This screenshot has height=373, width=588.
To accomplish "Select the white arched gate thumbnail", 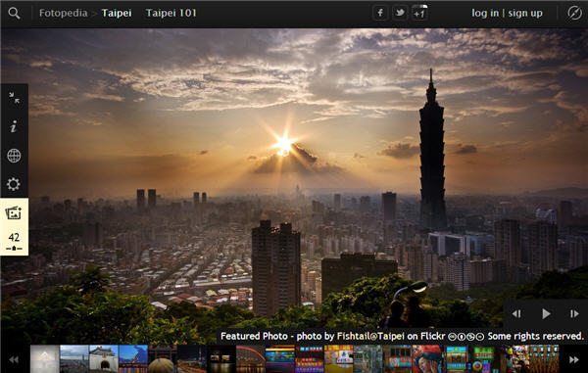I will 104,358.
